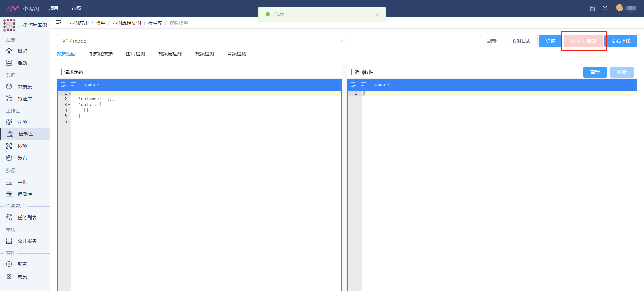Click the 校验 button in 返回数据 panel
Image resolution: width=644 pixels, height=291 pixels.
pos(622,72)
